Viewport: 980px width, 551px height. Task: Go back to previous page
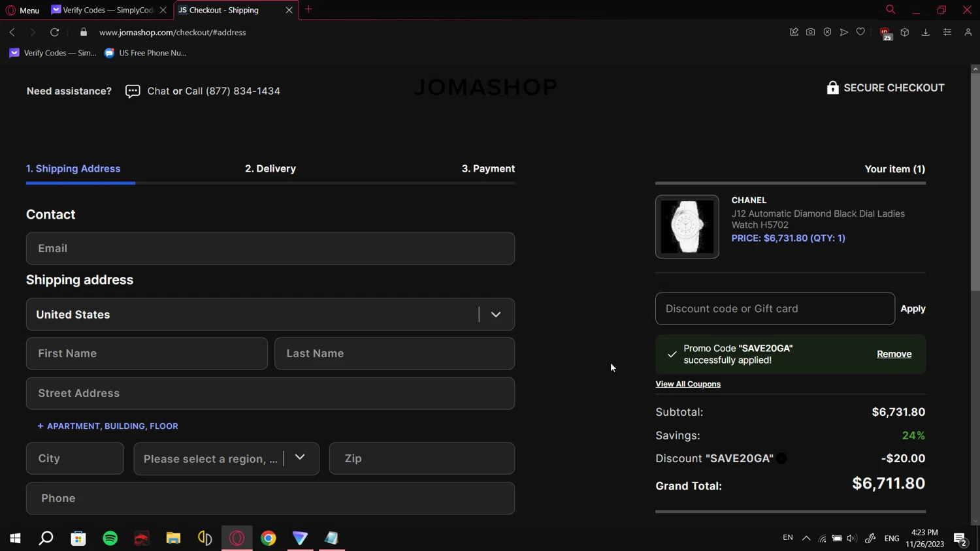(x=12, y=32)
